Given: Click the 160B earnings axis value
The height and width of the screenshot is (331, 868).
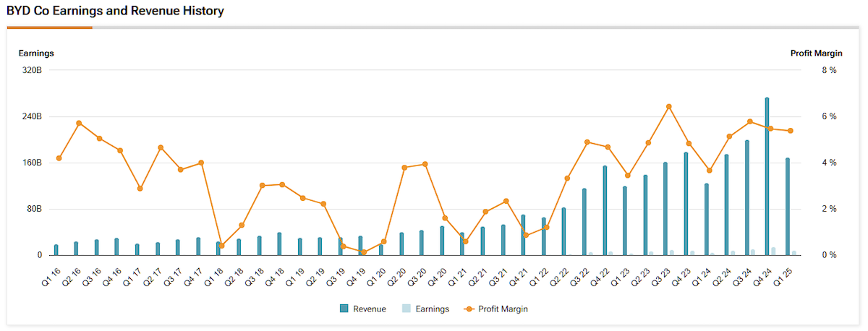Looking at the screenshot, I should (30, 163).
